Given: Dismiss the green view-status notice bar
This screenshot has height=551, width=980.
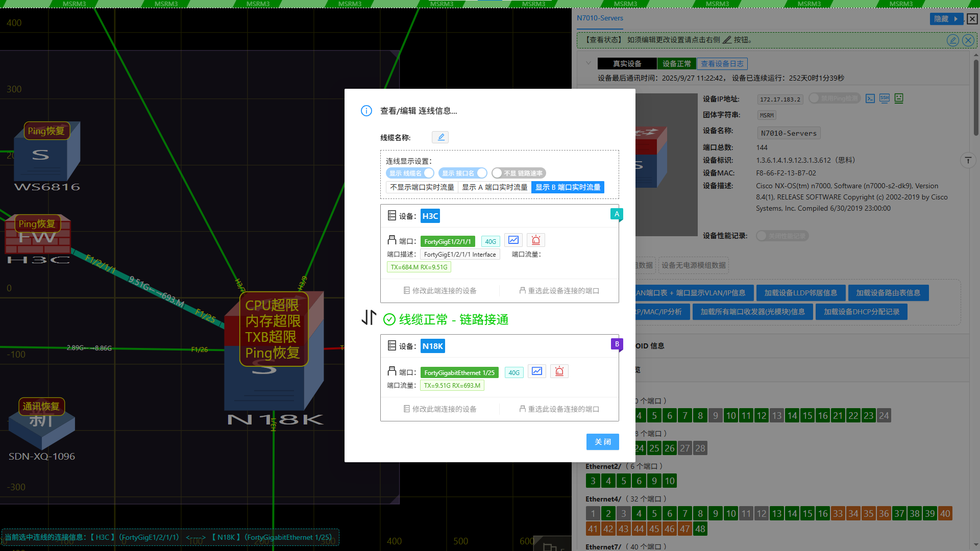Looking at the screenshot, I should (x=968, y=40).
